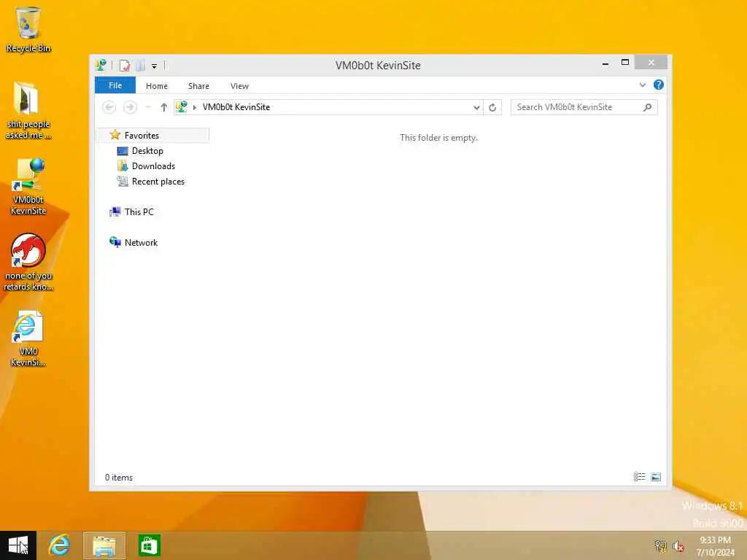This screenshot has height=560, width=747.
Task: Select the VM0 KevinSi... Internet Explorer shortcut
Action: [28, 338]
